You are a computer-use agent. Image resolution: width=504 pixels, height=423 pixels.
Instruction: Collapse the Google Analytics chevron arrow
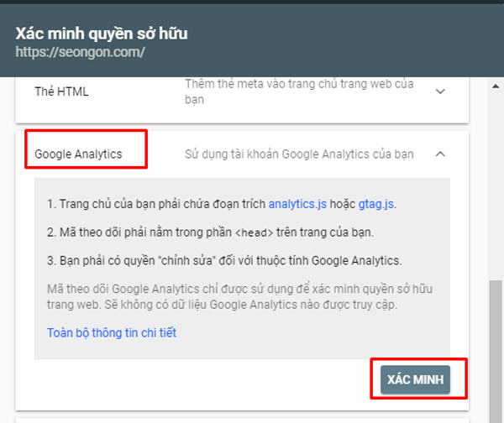click(440, 154)
